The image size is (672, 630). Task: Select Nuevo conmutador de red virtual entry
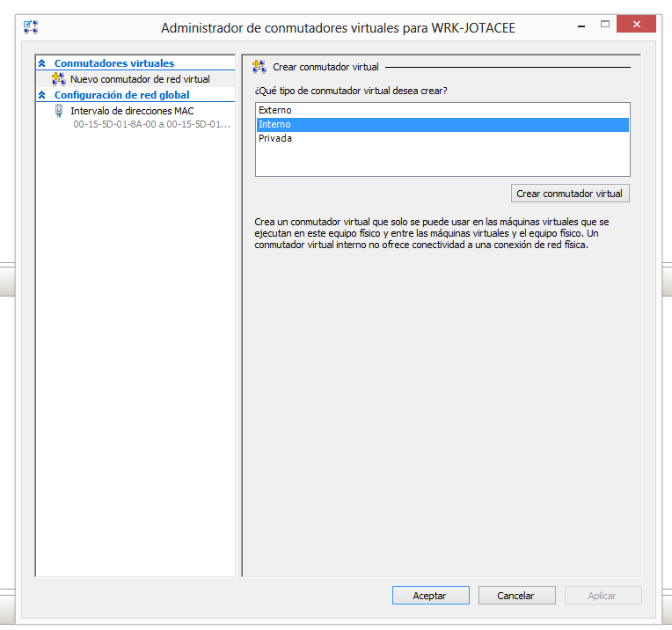[140, 79]
